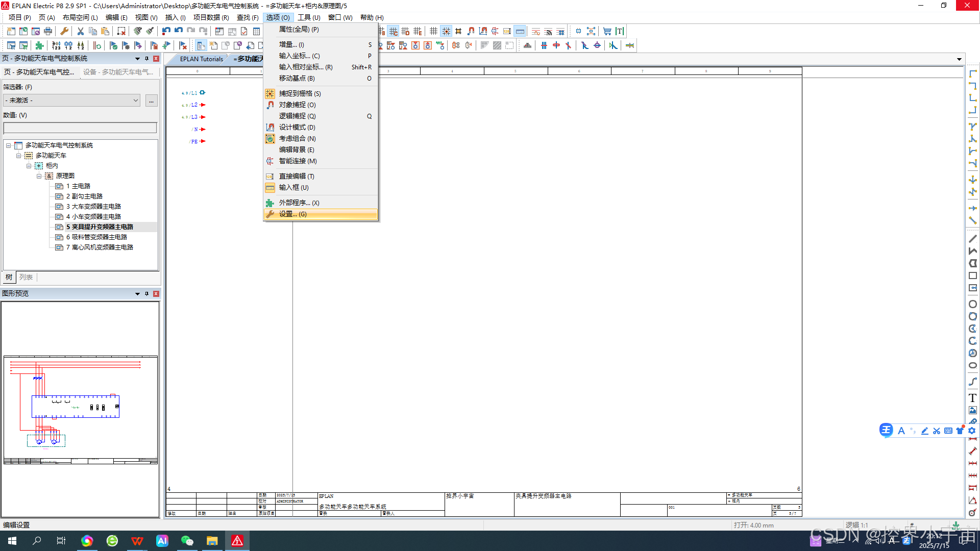Toggle the design mode toolbar button
Viewport: 980px width, 551px height.
click(483, 32)
